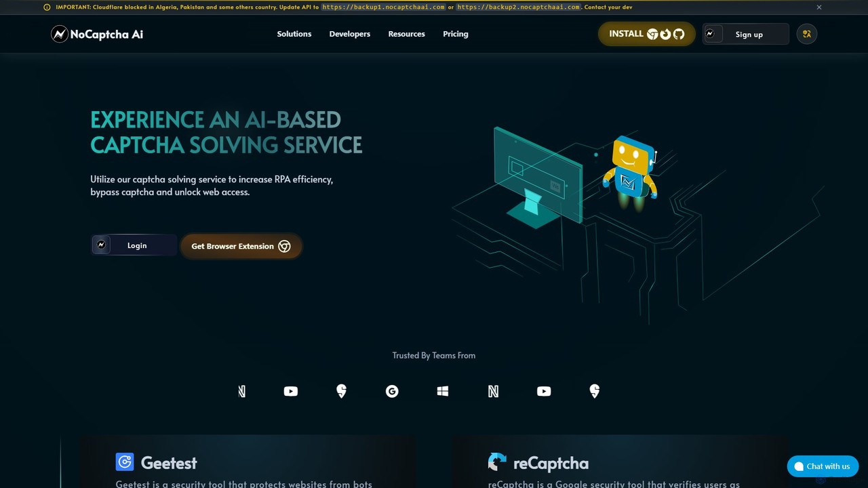Click the Geetest heading
868x488 pixels.
[169, 463]
